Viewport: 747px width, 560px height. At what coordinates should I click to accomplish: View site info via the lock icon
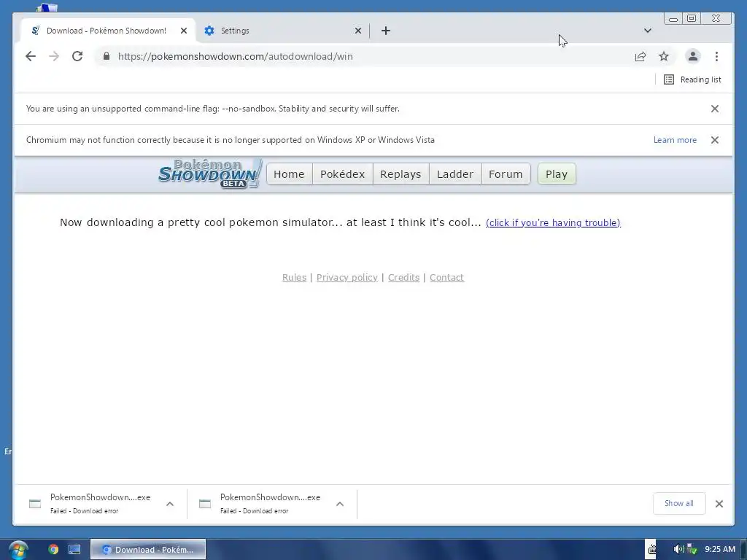coord(107,56)
